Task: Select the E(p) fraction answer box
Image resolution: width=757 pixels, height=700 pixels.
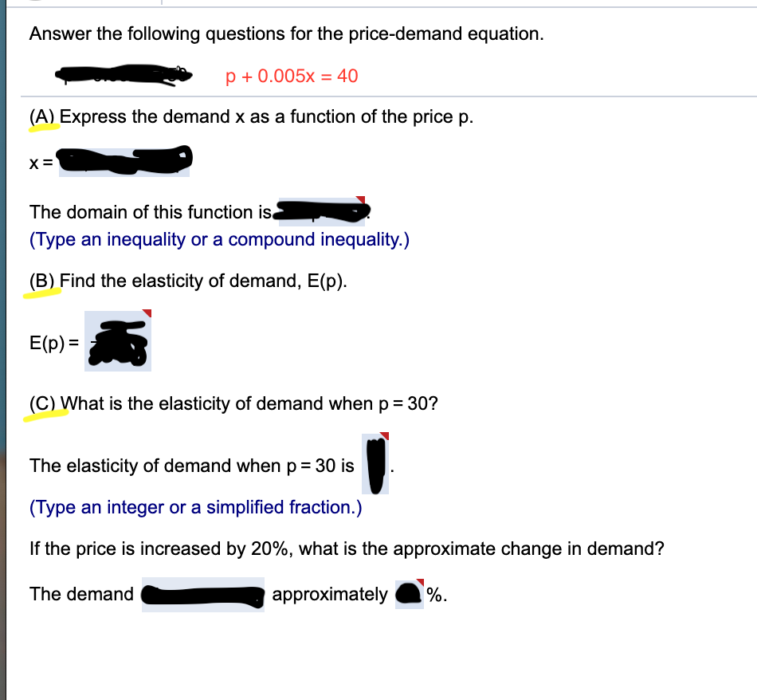Action: [x=117, y=341]
